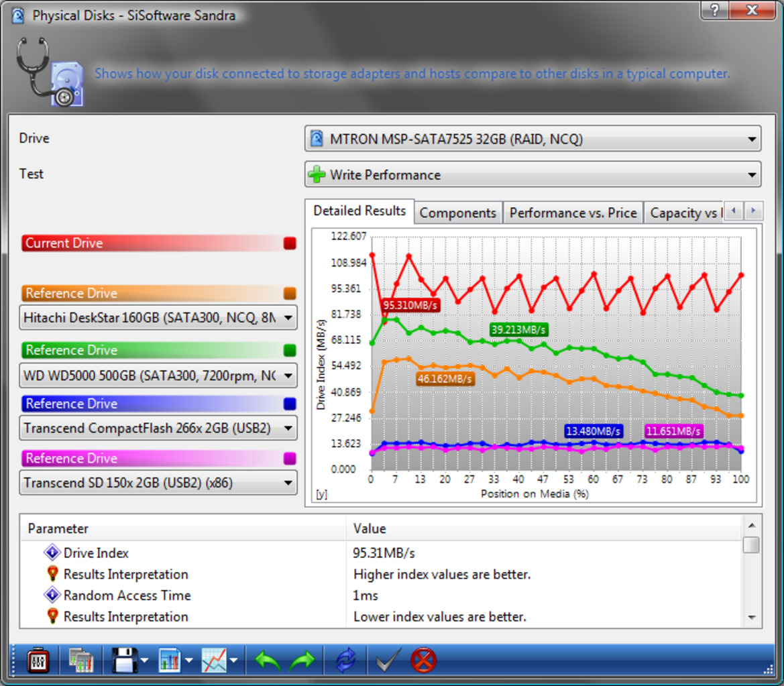Toggle the green Reference Drive swatch
Screen dimensions: 784x686
click(x=290, y=351)
